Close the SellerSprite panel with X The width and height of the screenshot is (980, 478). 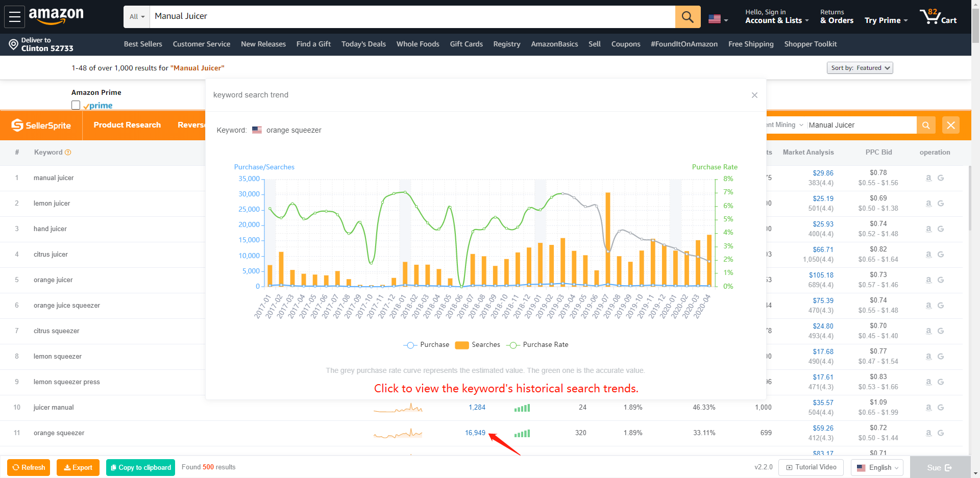pos(951,125)
